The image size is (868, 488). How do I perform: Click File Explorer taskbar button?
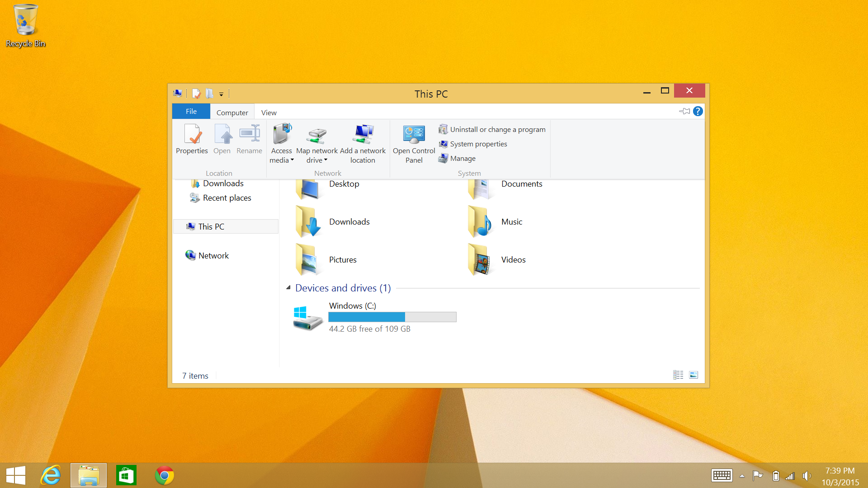coord(89,476)
